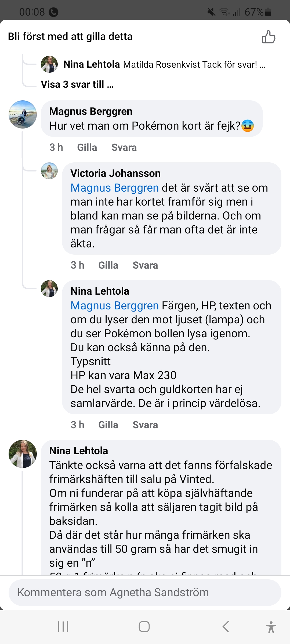Tap the Android recent apps icon
The image size is (290, 644).
point(63,627)
